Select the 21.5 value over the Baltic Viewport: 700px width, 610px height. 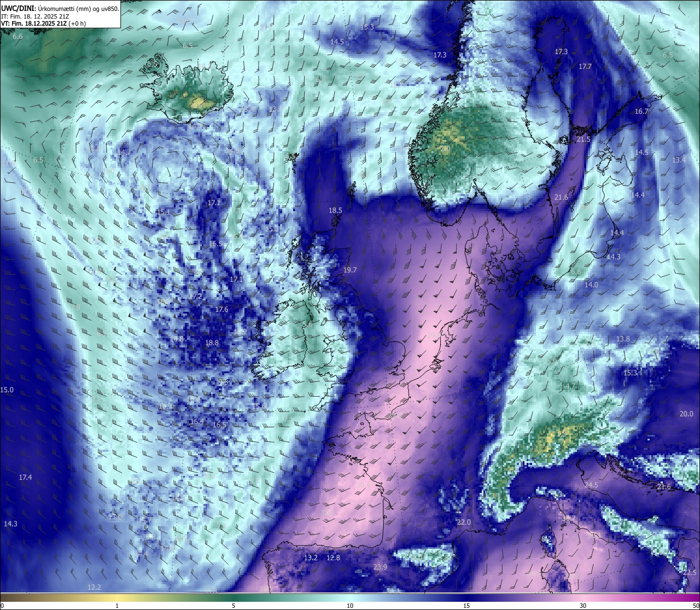coord(584,140)
